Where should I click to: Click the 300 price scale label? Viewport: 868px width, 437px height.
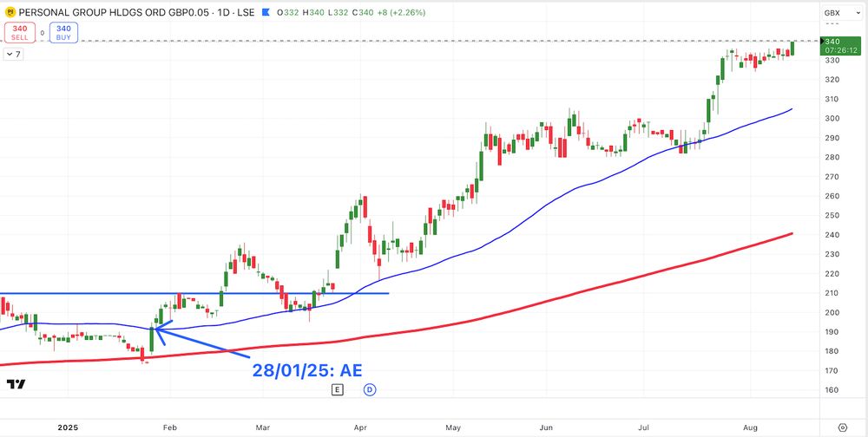tap(832, 119)
